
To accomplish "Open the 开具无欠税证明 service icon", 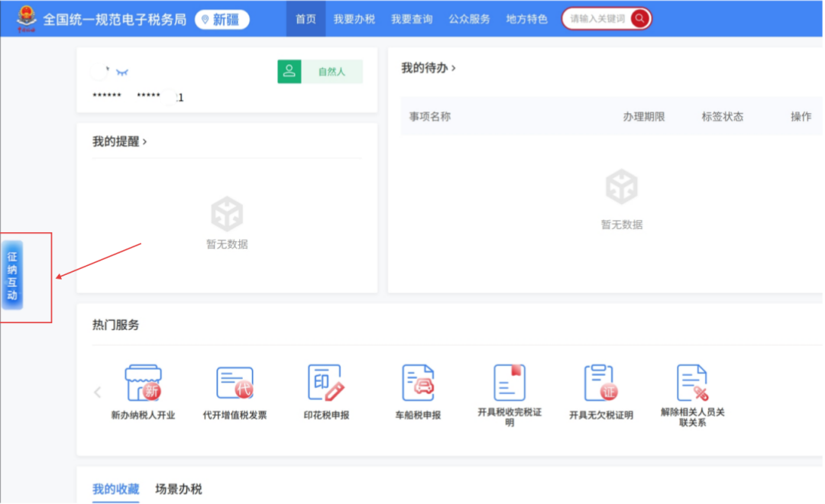I will tap(601, 383).
